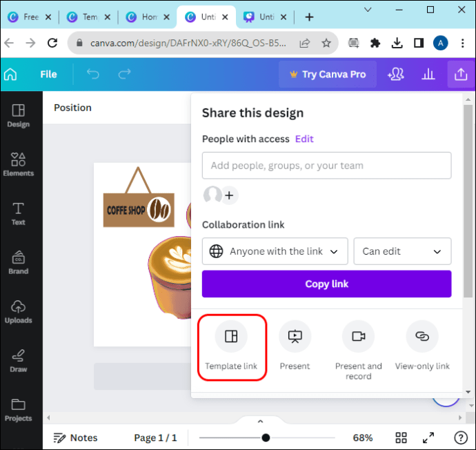
Task: Click the share this page icon
Action: click(x=304, y=43)
